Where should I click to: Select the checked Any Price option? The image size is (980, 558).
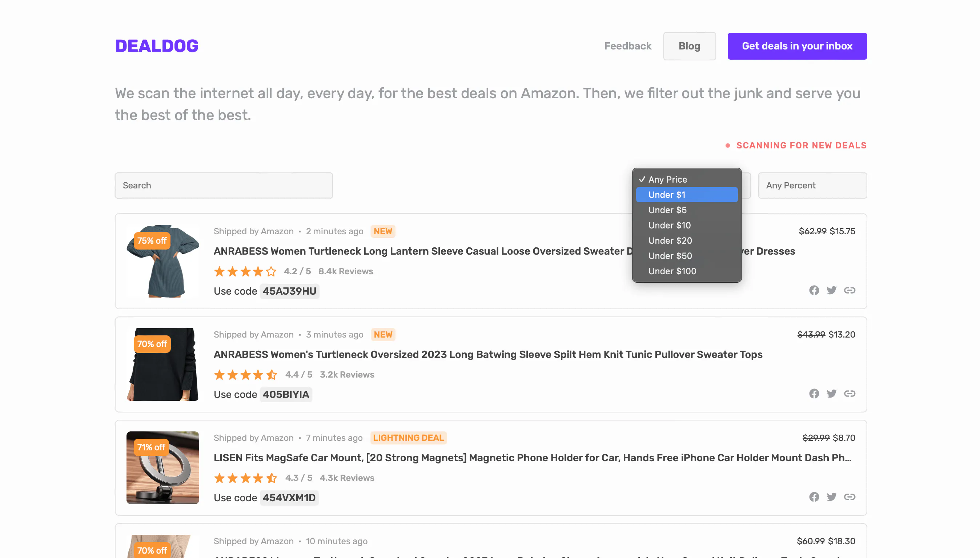[x=687, y=179]
